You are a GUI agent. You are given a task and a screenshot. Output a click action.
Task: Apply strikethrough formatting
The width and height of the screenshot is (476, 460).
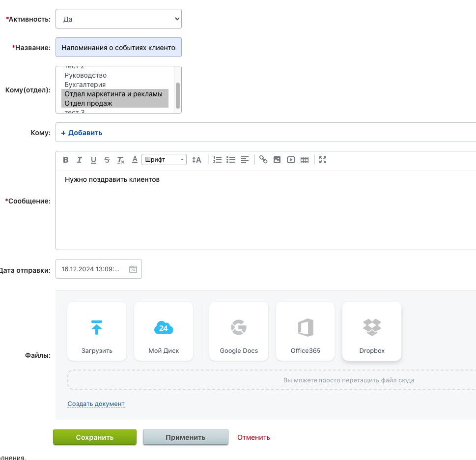point(107,160)
